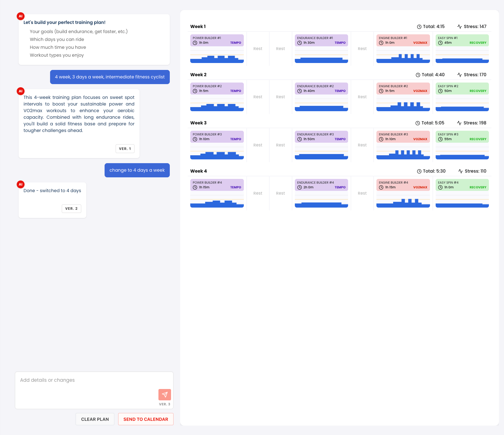
Task: Click the Week 1 total time clock icon
Action: (x=419, y=27)
